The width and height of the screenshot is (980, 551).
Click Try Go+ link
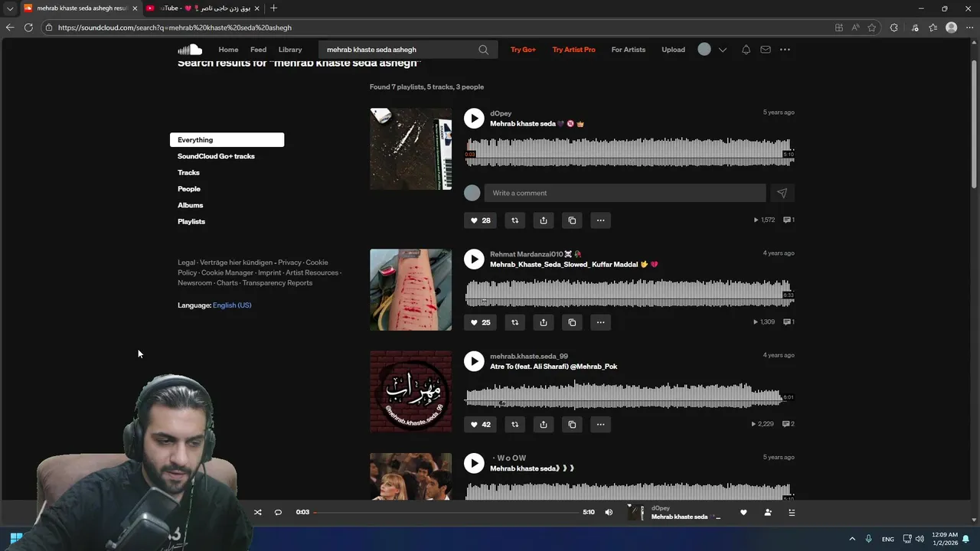click(x=523, y=50)
